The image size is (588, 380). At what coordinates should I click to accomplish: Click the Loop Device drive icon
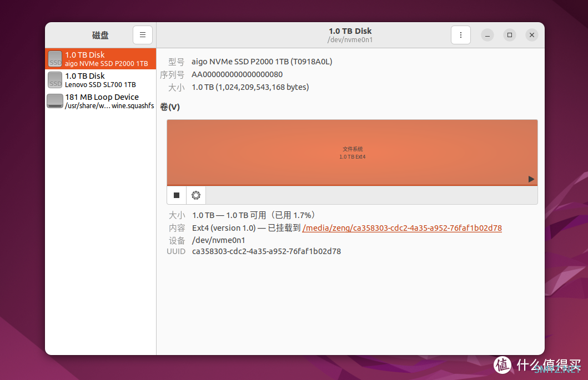pyautogui.click(x=55, y=101)
